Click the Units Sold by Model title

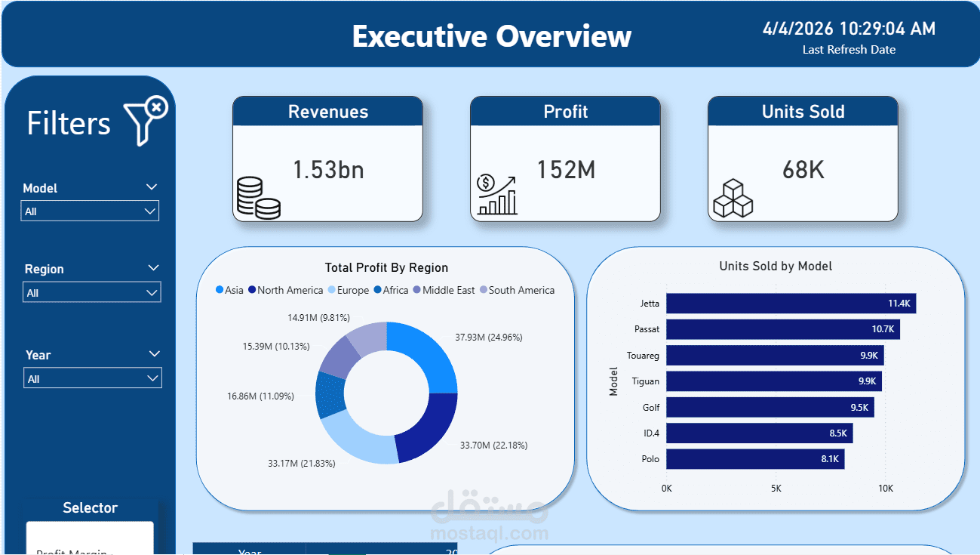[776, 267]
